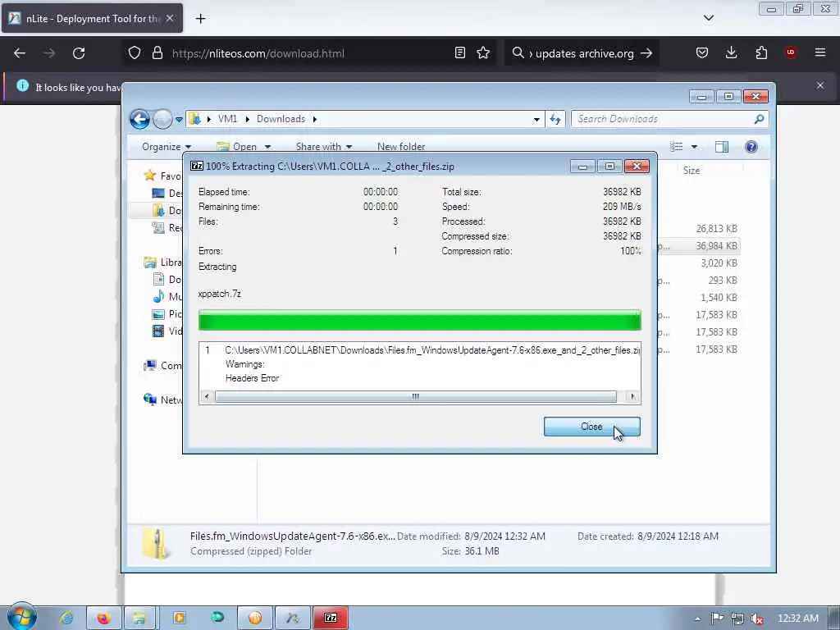Click zip folder icon in details pane
The image size is (840, 630).
point(156,544)
